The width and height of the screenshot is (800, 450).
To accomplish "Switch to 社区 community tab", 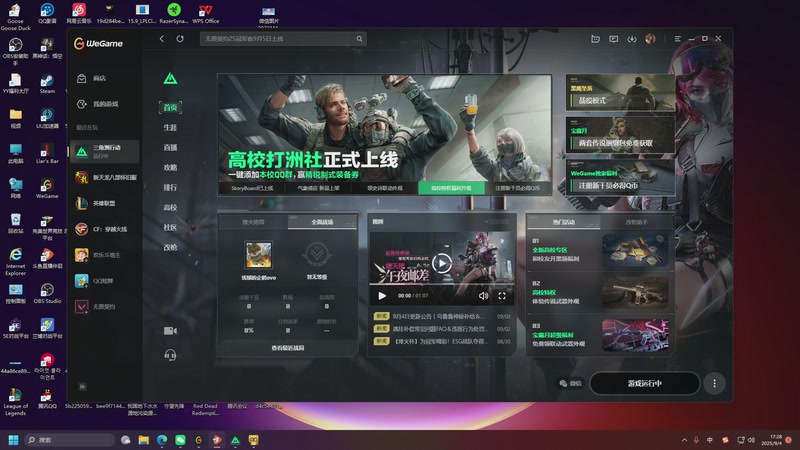I will (x=170, y=227).
